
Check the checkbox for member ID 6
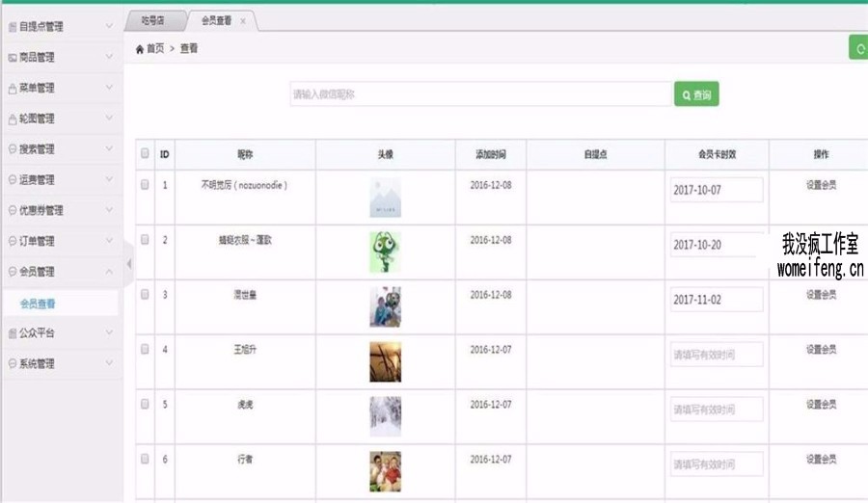point(145,459)
